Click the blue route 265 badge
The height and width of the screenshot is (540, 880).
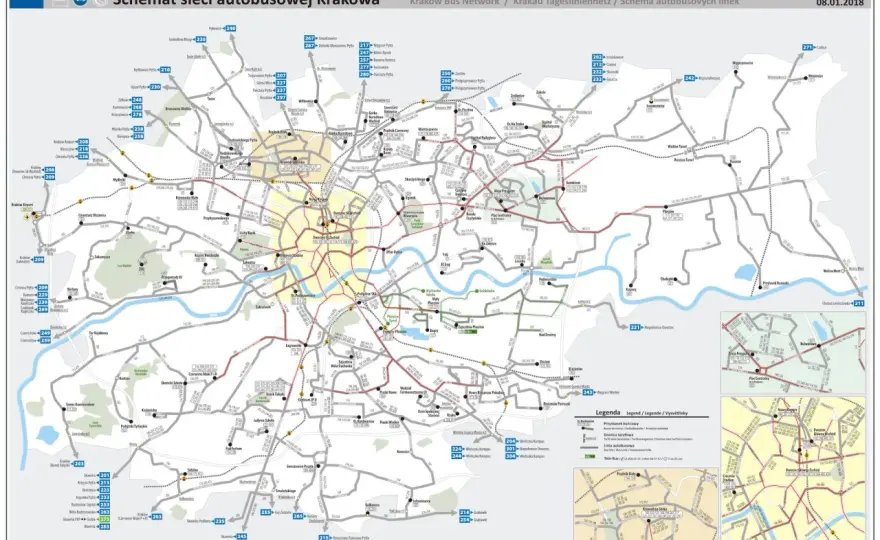click(299, 516)
